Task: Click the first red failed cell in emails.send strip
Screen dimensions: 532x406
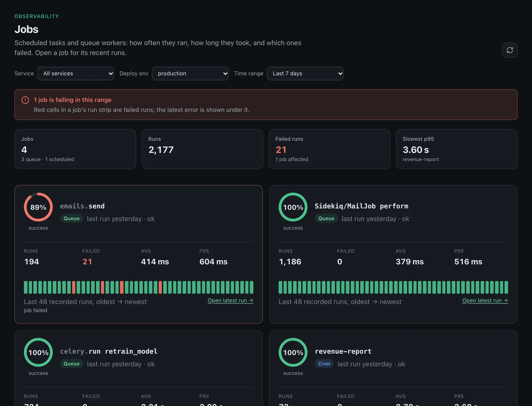Action: tap(74, 287)
